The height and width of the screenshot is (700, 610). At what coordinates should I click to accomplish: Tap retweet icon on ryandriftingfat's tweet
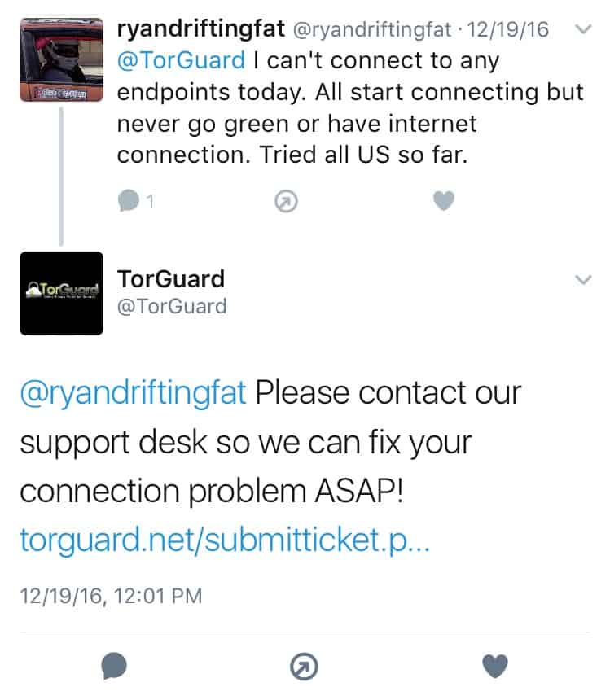[x=286, y=201]
